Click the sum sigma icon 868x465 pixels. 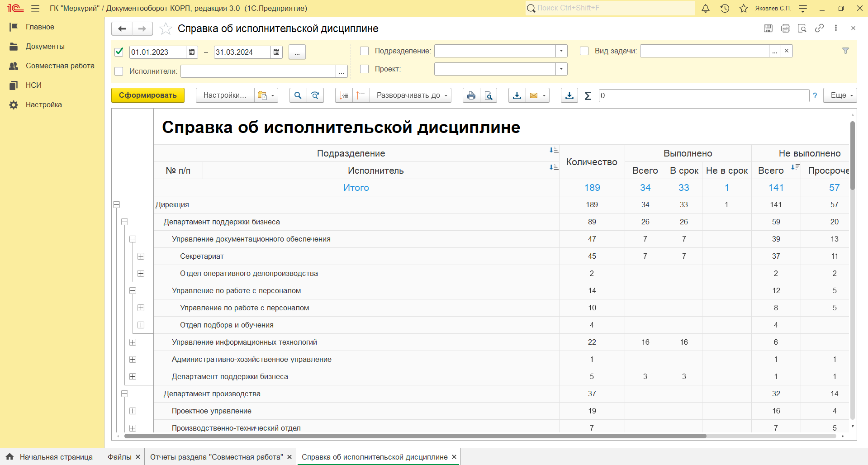pos(588,95)
